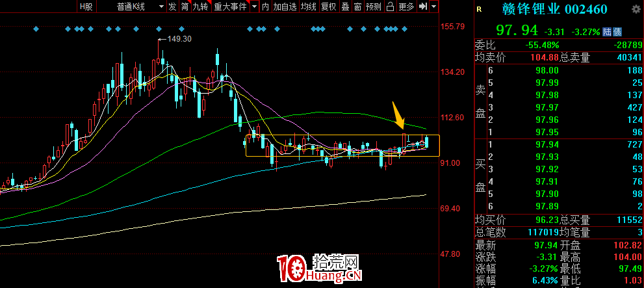Click the 总卖量 value 40341
This screenshot has width=644, height=288.
(x=630, y=57)
